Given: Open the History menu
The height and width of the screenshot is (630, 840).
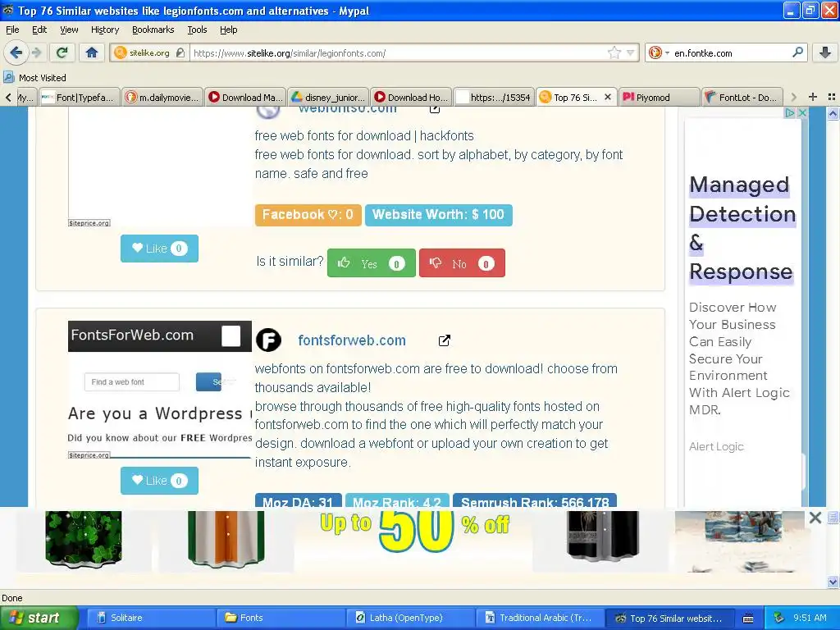Looking at the screenshot, I should tap(104, 30).
